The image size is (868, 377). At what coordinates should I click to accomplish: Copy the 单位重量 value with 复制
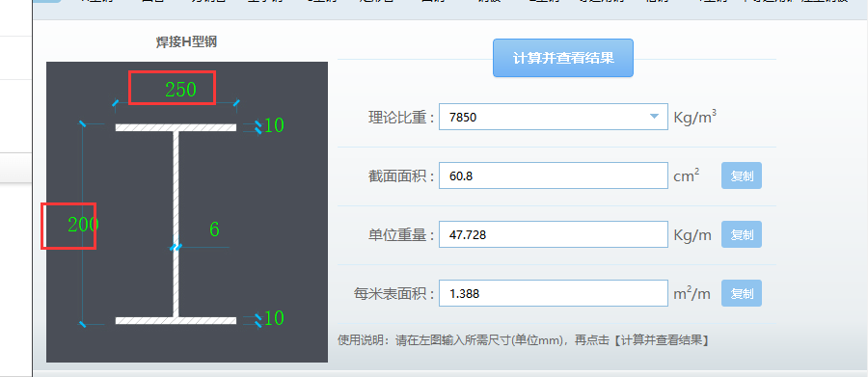[x=742, y=234]
